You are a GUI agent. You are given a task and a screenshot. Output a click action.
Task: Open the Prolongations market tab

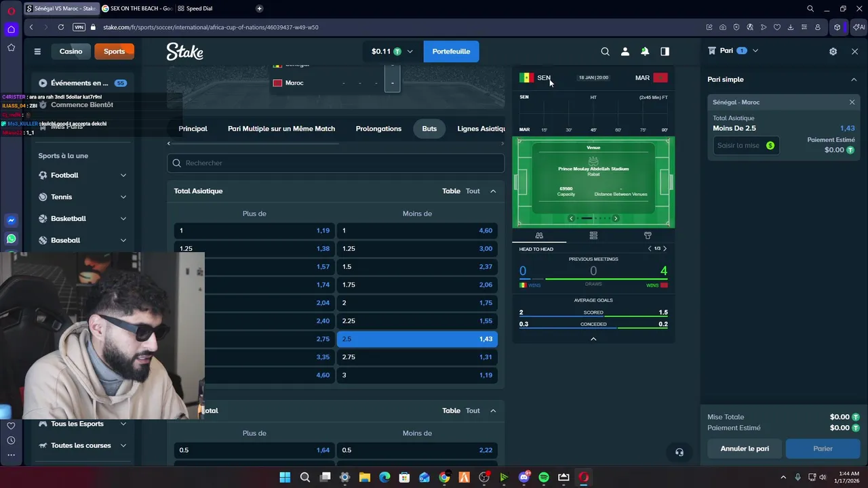[378, 129]
